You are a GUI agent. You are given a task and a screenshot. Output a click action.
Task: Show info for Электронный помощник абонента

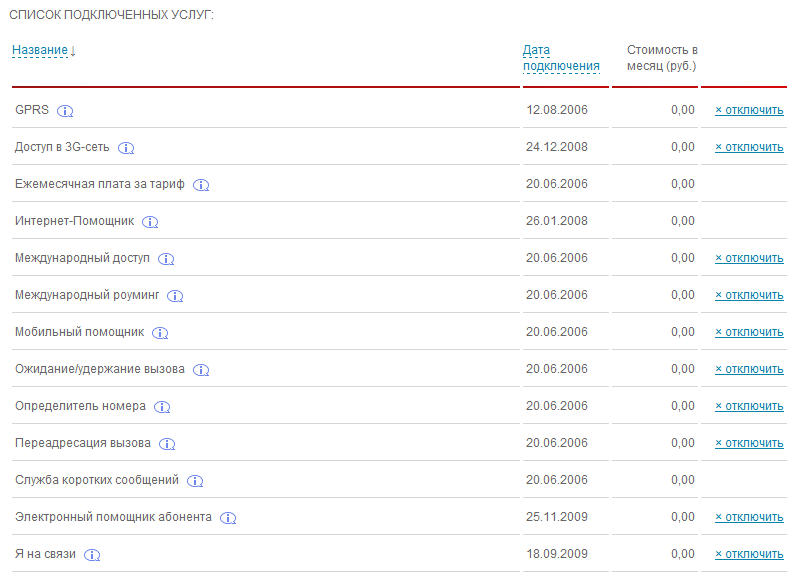(228, 518)
